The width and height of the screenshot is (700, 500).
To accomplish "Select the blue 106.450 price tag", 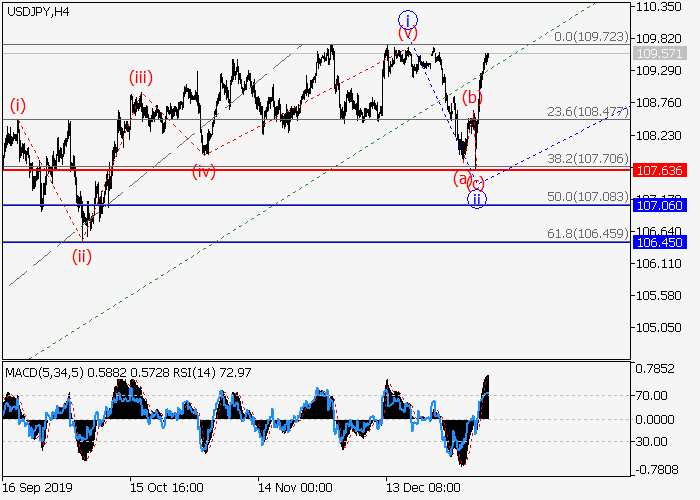I will (x=656, y=242).
